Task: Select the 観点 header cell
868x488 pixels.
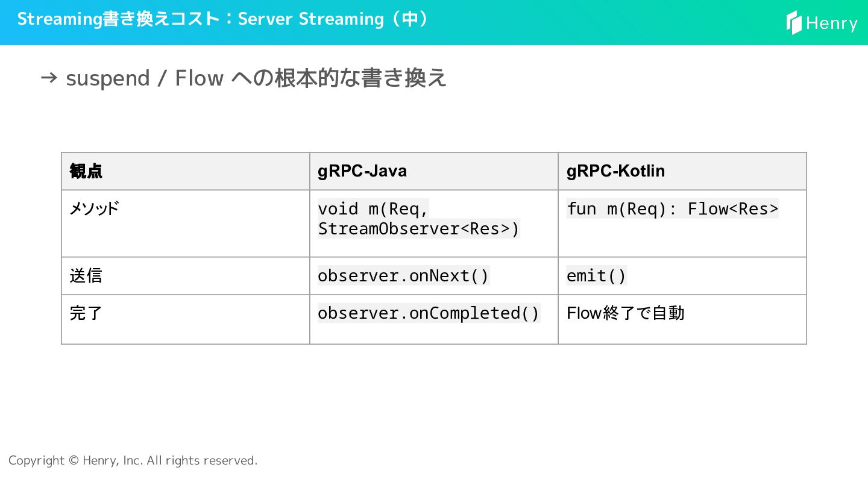Action: 86,171
